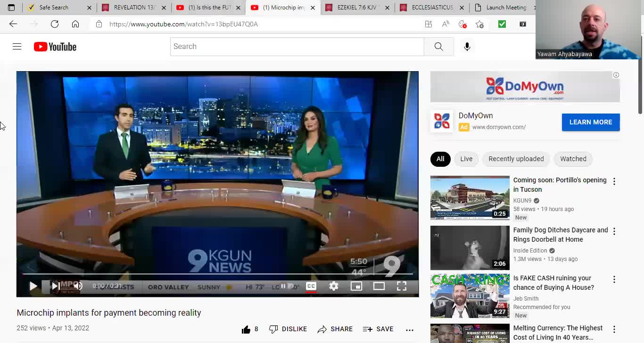The image size is (644, 343).
Task: Open FAKE CASH video thumbnail
Action: click(x=470, y=296)
